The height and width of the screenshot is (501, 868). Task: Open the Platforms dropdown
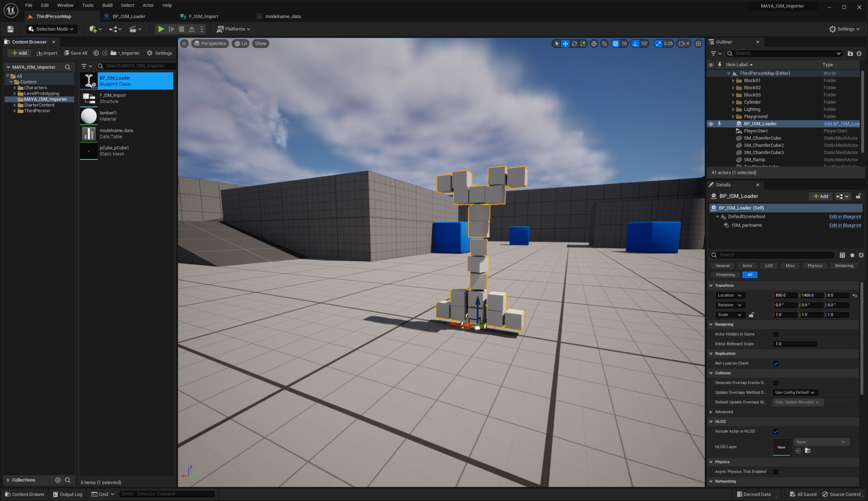(x=233, y=29)
